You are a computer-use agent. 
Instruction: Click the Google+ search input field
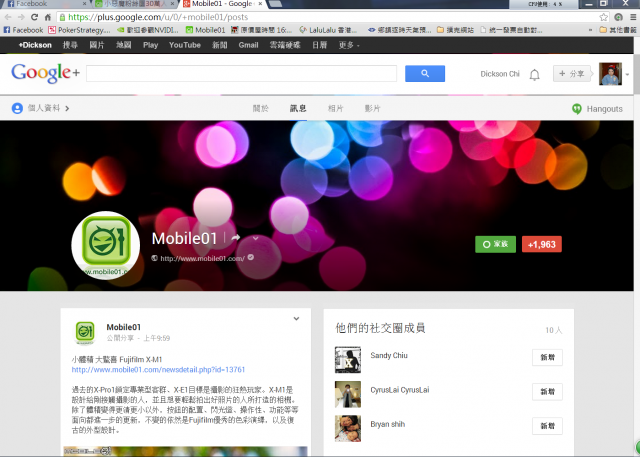pyautogui.click(x=241, y=73)
